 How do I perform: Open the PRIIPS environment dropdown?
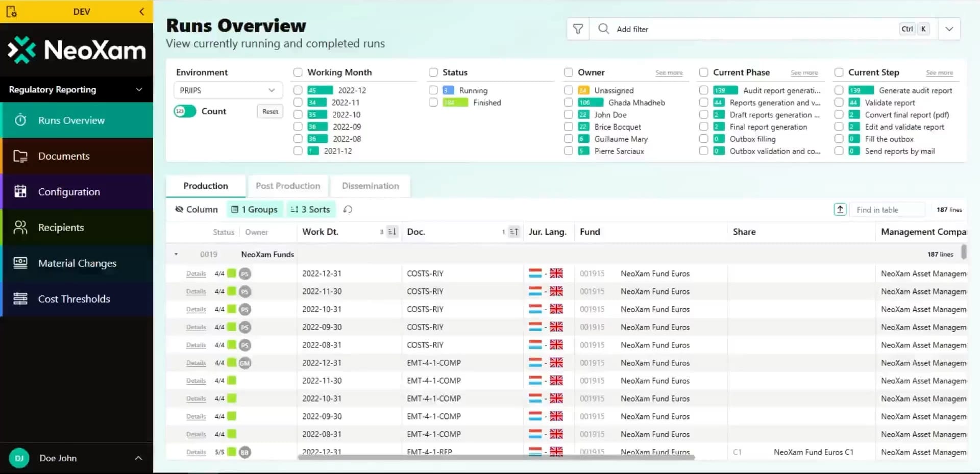tap(228, 90)
